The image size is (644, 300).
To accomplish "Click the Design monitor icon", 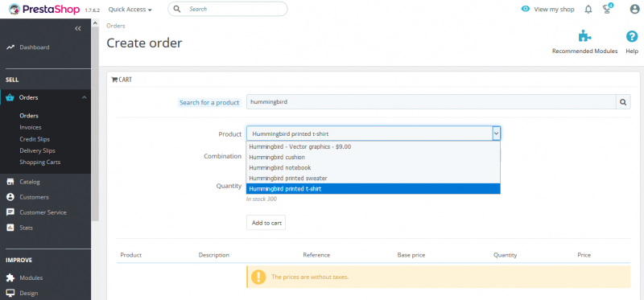I will [10, 293].
